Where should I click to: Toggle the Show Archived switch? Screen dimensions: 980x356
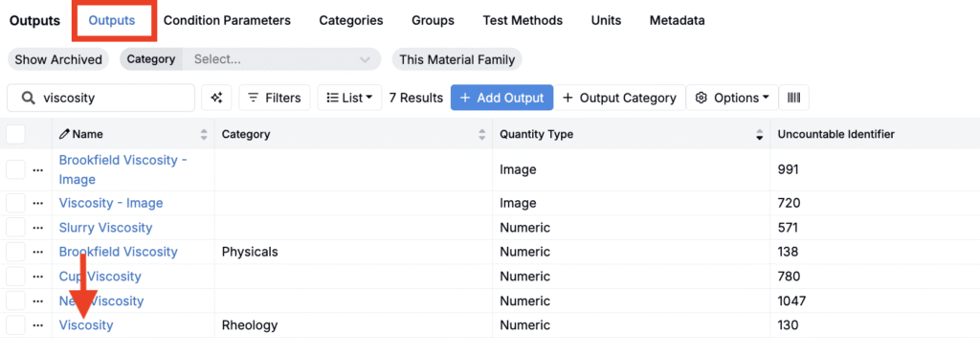coord(58,60)
